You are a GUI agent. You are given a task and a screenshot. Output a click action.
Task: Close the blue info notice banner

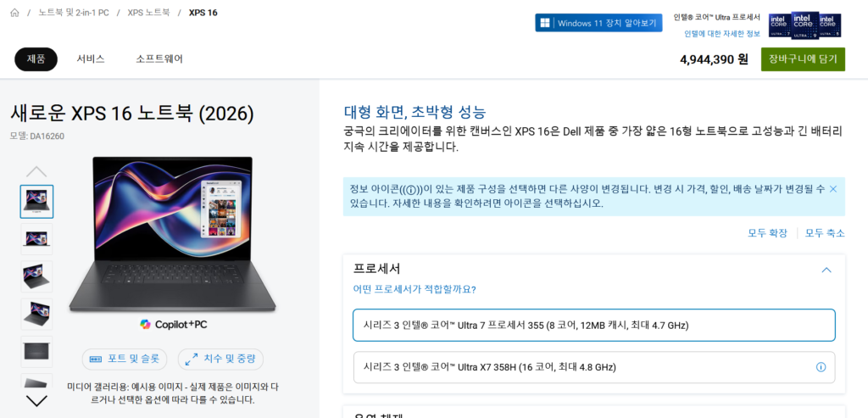832,189
